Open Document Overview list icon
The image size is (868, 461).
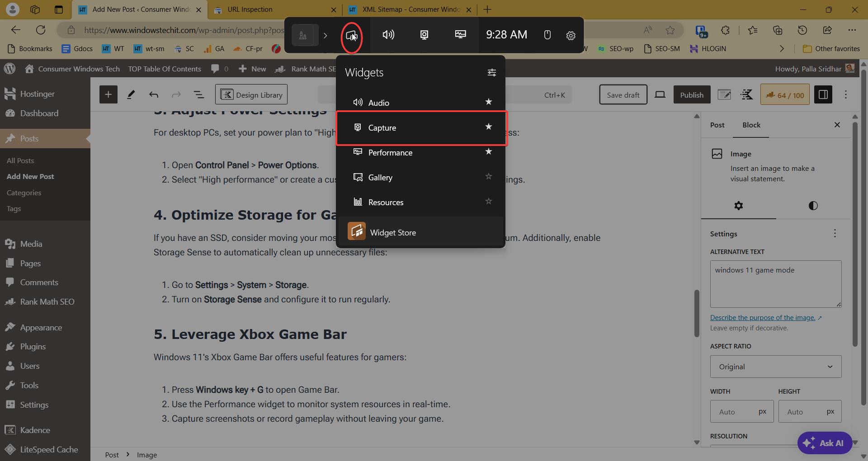point(198,94)
